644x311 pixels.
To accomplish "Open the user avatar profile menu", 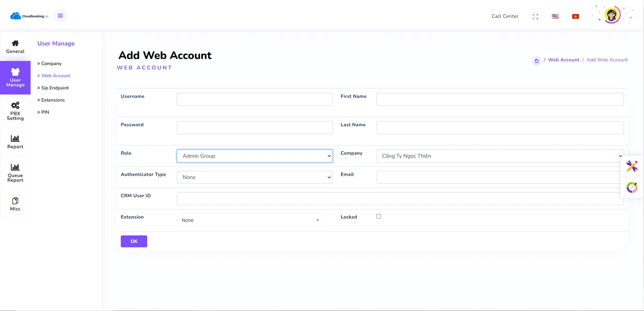I will click(x=612, y=15).
